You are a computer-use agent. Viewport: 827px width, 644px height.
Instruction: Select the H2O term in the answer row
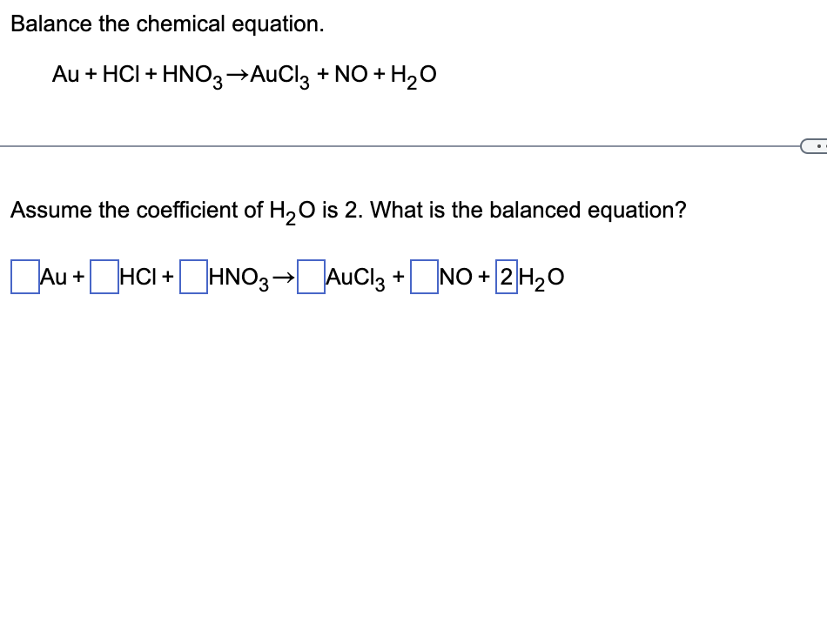540,277
